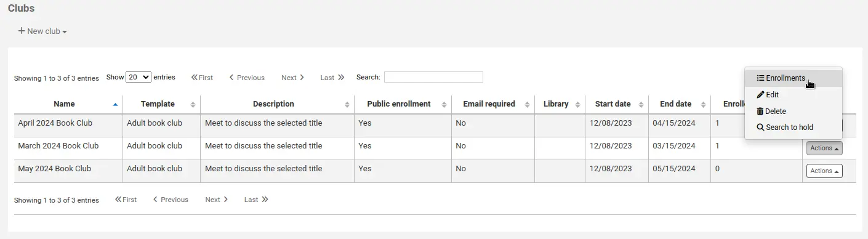Viewport: 868px width, 239px height.
Task: Sort table by Library column
Action: (560, 104)
